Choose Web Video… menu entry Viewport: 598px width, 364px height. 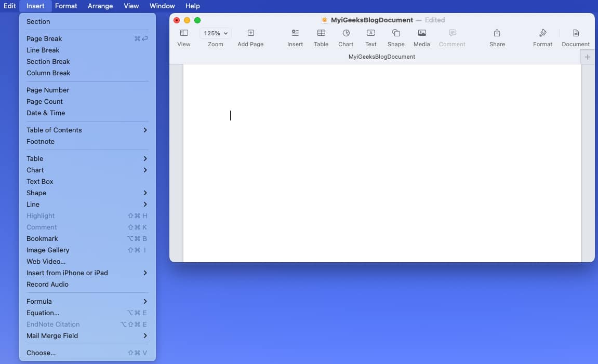tap(87, 262)
